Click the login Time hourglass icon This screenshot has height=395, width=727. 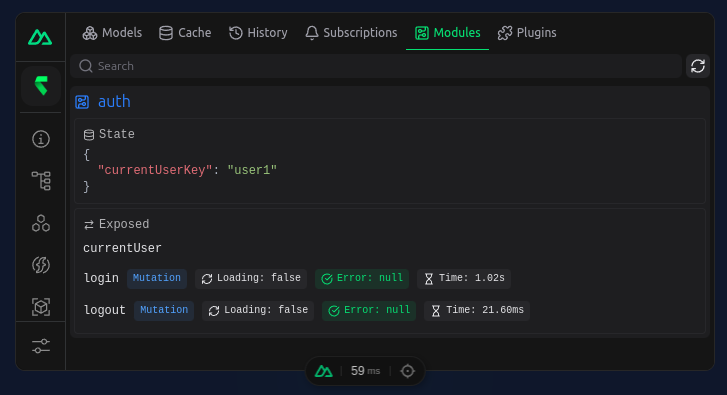coord(429,279)
